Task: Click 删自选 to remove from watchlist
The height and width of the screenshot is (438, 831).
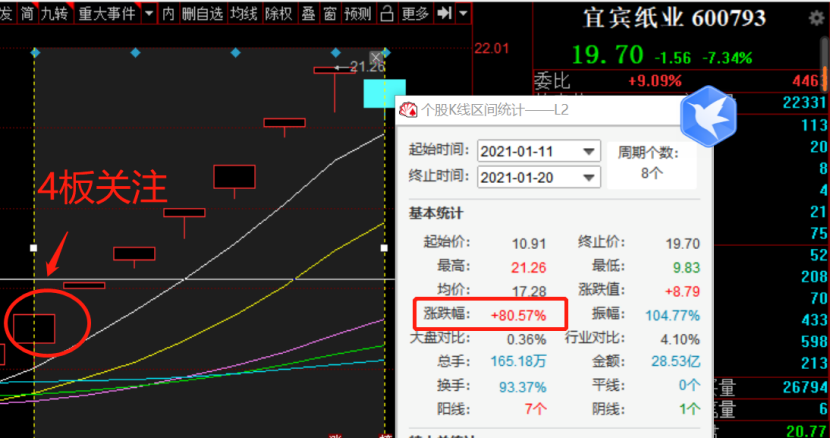Action: pyautogui.click(x=202, y=13)
